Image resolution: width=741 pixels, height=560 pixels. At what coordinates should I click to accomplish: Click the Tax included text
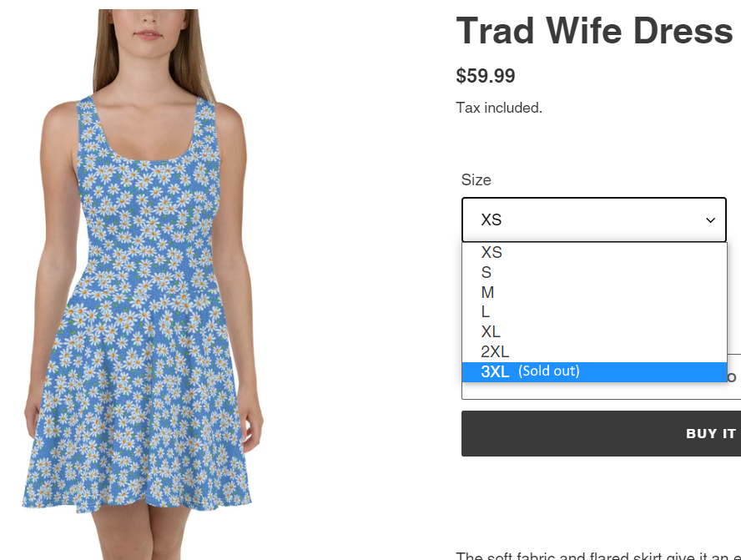coord(499,108)
